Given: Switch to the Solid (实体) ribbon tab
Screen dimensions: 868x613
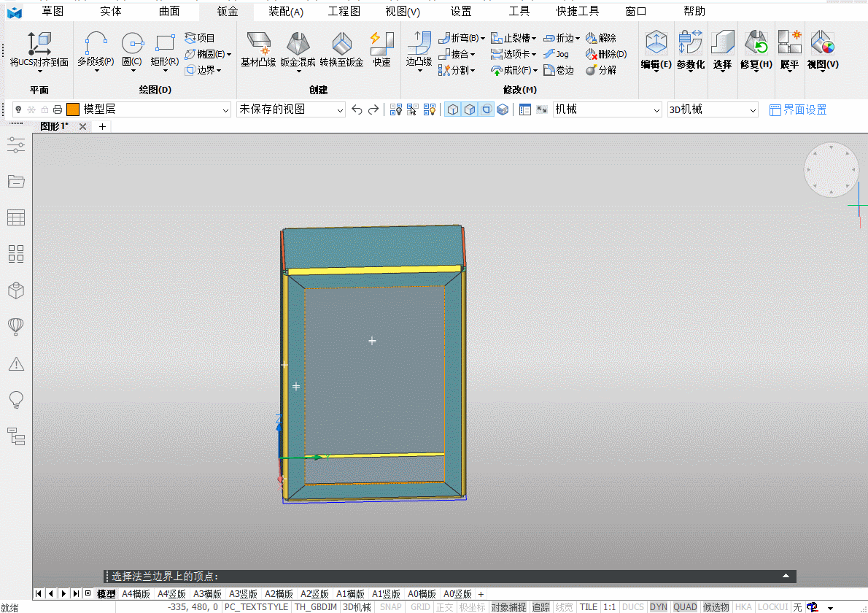Looking at the screenshot, I should tap(111, 11).
